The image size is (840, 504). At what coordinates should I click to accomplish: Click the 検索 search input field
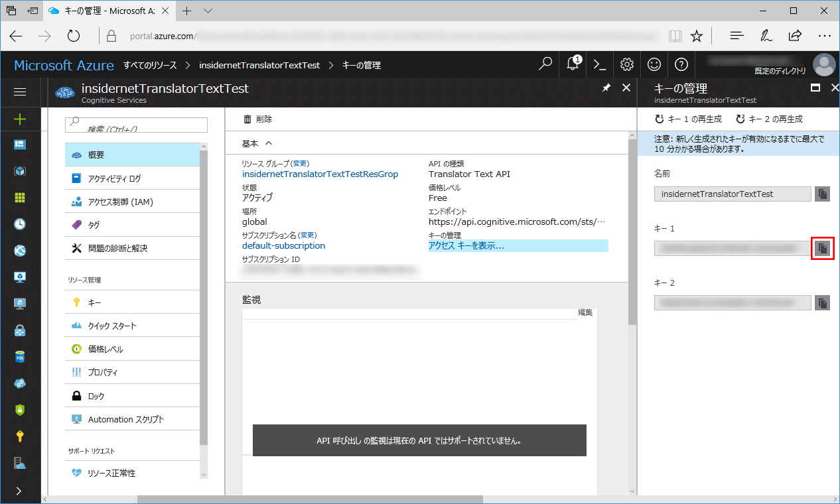tap(136, 125)
